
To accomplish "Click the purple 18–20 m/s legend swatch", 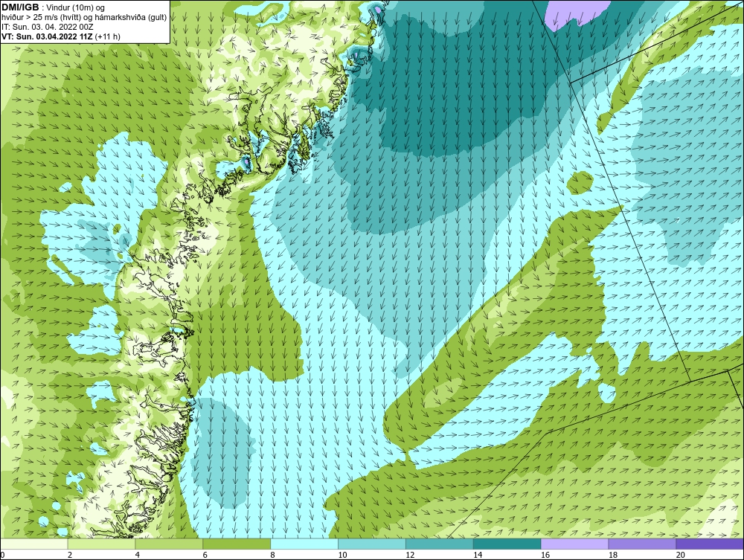I will pos(643,544).
